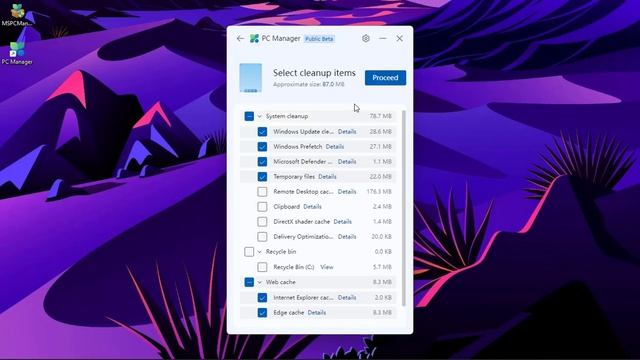This screenshot has height=360, width=640.
Task: Uncheck Temporary files checkbox
Action: (262, 177)
